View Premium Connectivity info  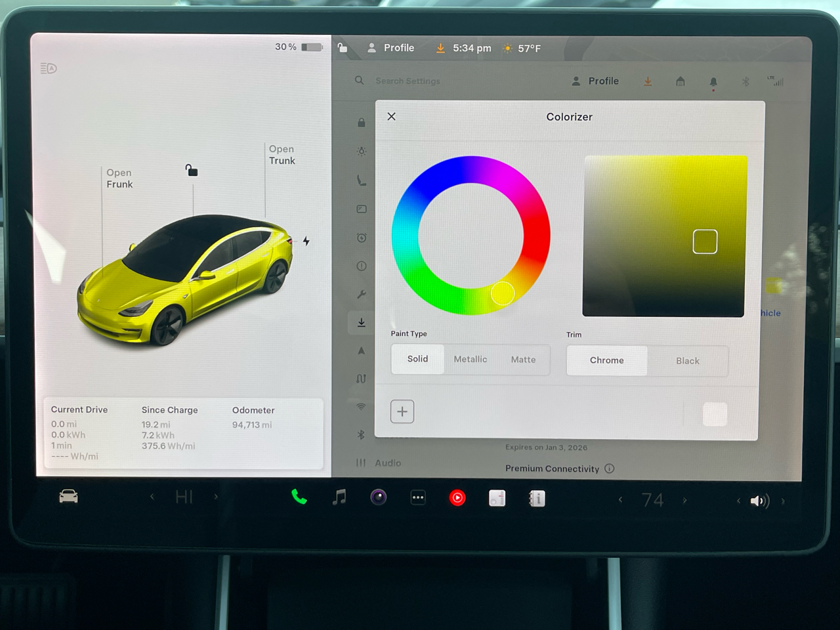609,469
